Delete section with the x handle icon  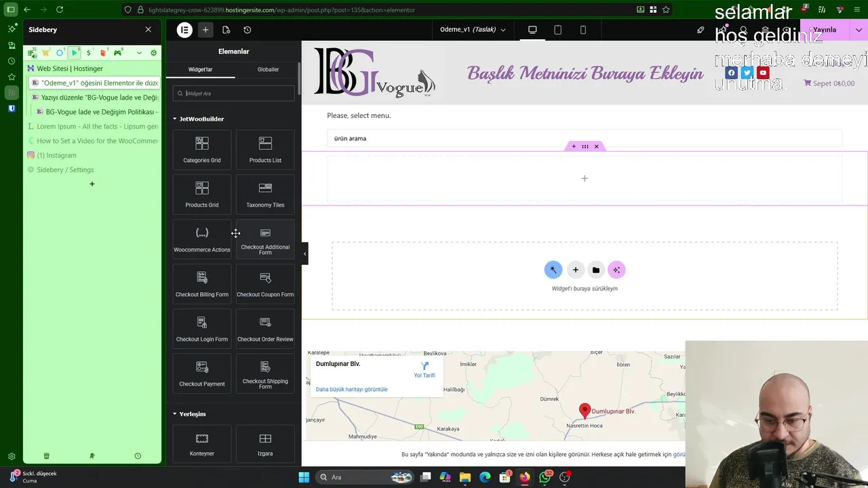tap(597, 146)
